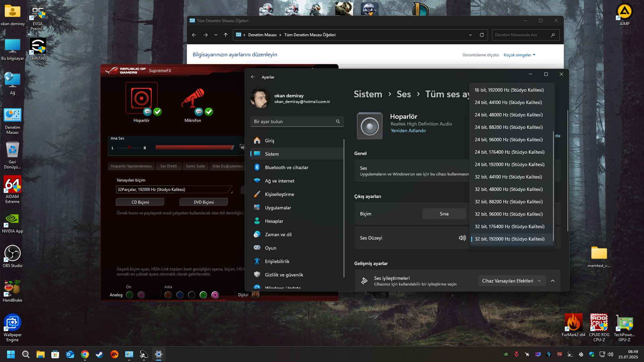644x362 pixels.
Task: Open AIDA64 Extreme desktop shortcut
Action: 12,190
